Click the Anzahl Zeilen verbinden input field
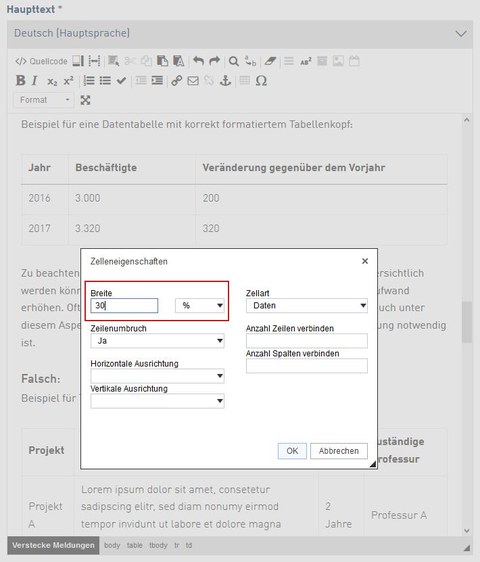 point(306,341)
